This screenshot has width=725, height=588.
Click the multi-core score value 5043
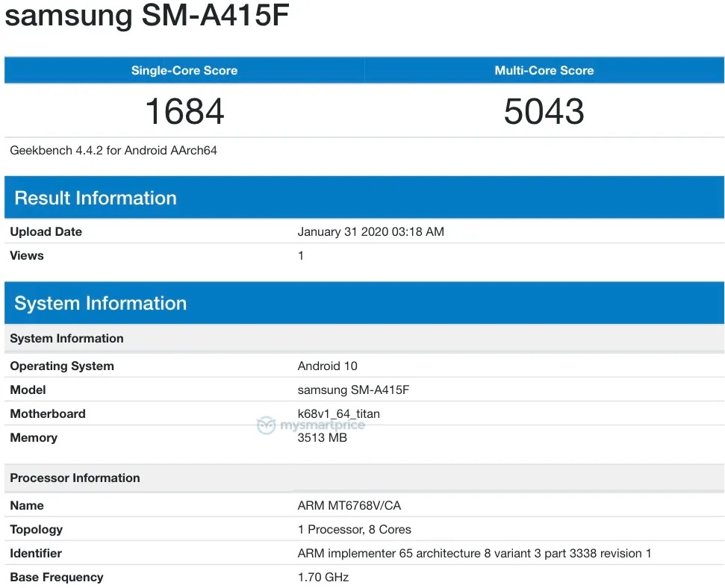click(544, 111)
